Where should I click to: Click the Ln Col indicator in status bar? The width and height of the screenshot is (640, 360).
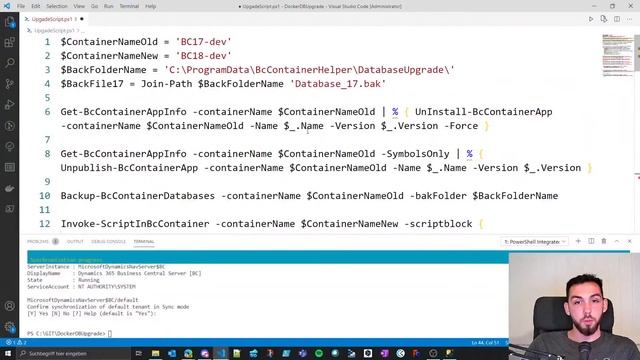click(485, 342)
